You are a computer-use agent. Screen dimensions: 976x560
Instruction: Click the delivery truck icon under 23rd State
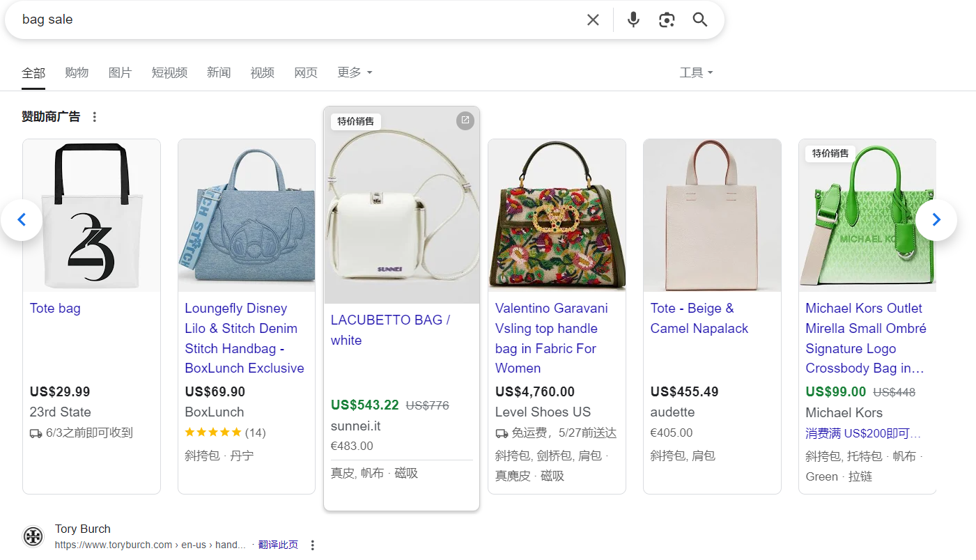click(x=36, y=433)
